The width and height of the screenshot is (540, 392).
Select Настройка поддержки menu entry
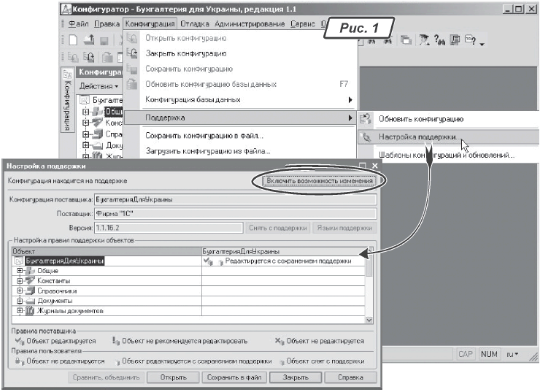(x=418, y=137)
